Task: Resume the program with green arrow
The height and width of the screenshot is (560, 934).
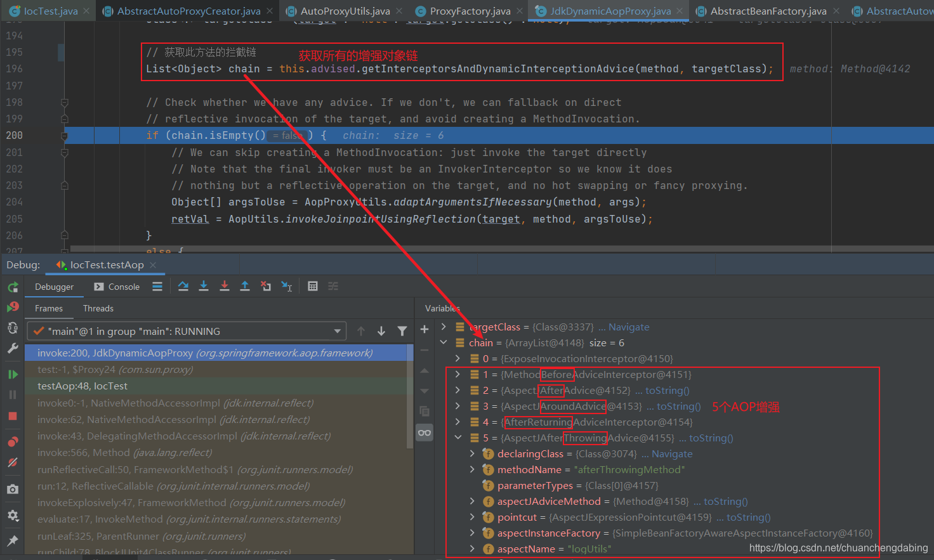Action: coord(13,374)
